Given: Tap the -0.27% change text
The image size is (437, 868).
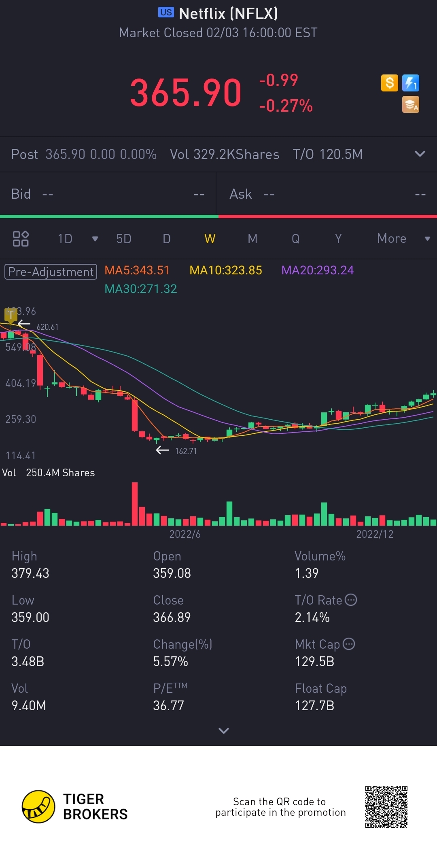Looking at the screenshot, I should (x=286, y=106).
